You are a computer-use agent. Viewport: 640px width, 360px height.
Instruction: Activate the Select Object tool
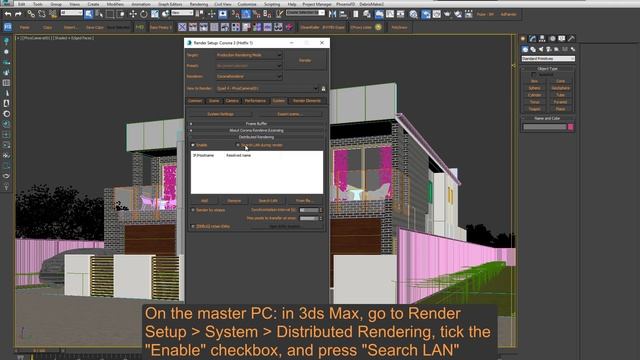coord(89,14)
